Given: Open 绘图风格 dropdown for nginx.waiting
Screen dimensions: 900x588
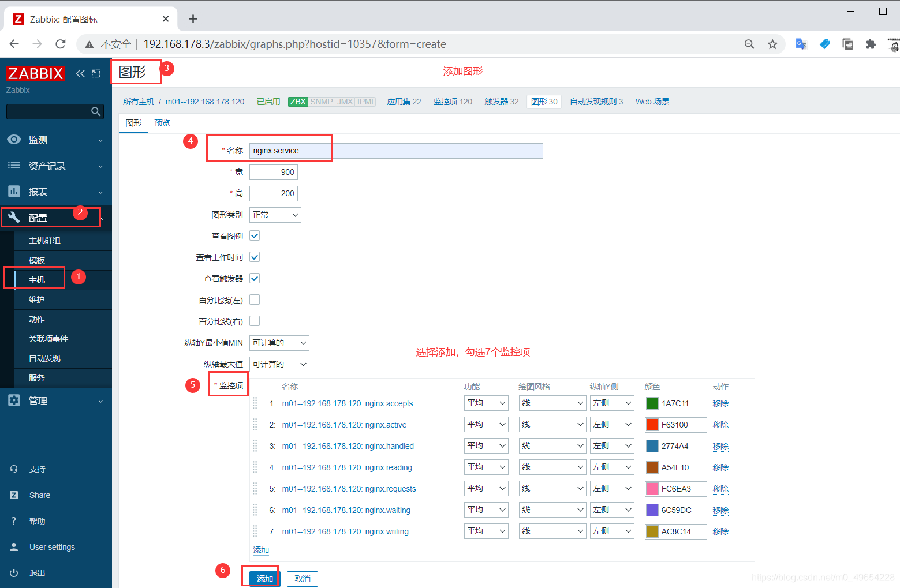Looking at the screenshot, I should click(552, 510).
